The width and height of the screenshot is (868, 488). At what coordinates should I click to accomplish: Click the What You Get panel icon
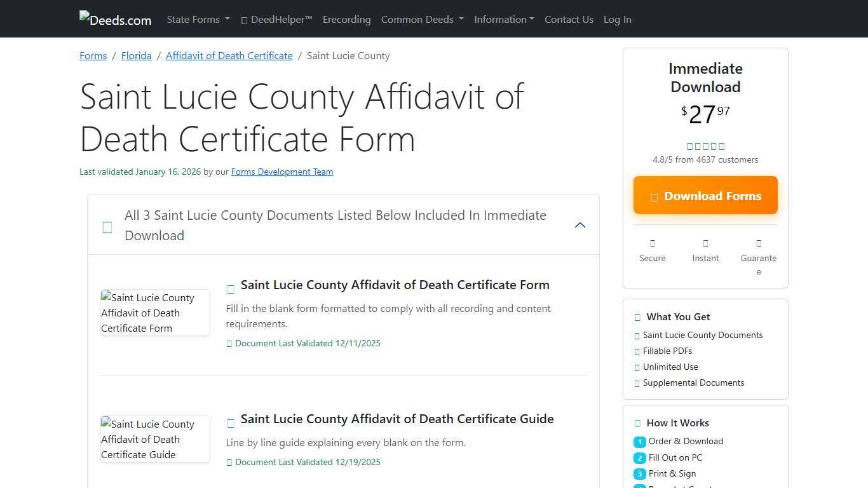(x=637, y=316)
